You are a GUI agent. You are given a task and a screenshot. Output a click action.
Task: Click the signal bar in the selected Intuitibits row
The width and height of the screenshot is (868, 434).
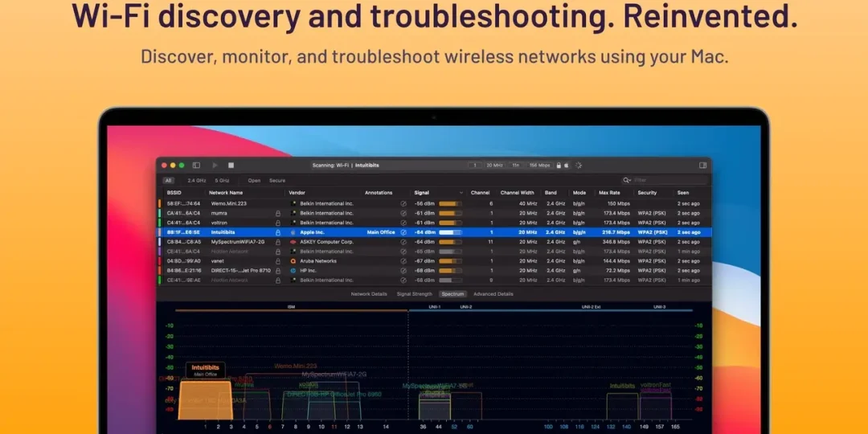pyautogui.click(x=450, y=232)
